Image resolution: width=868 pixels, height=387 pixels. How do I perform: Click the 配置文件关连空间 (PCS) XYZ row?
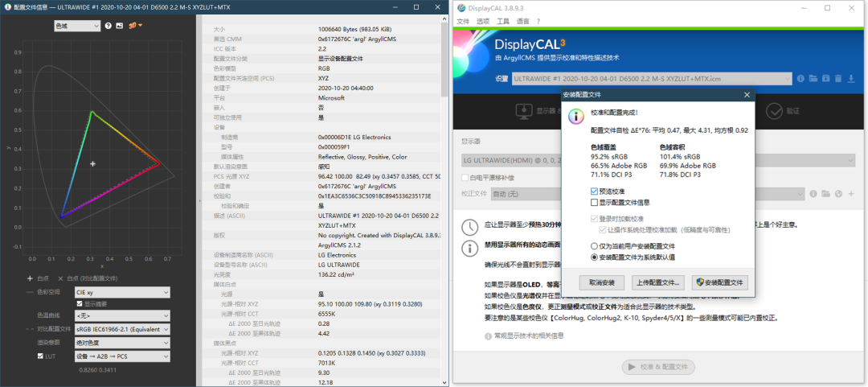coord(323,78)
